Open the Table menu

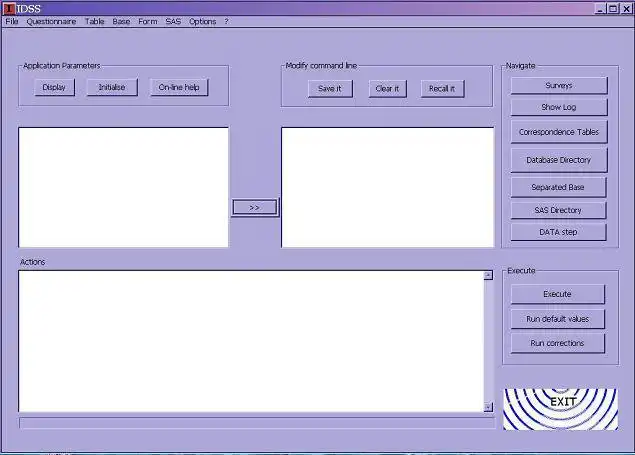(94, 21)
